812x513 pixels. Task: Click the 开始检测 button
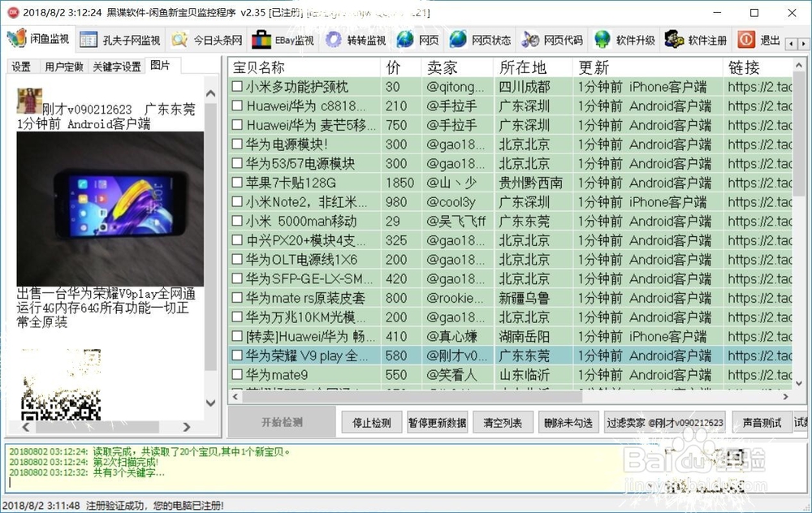tap(282, 422)
